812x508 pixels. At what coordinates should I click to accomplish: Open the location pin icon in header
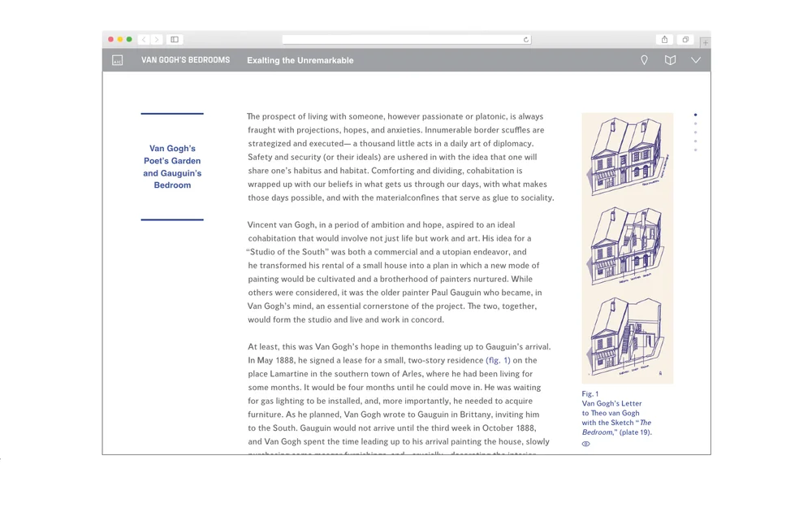point(644,60)
